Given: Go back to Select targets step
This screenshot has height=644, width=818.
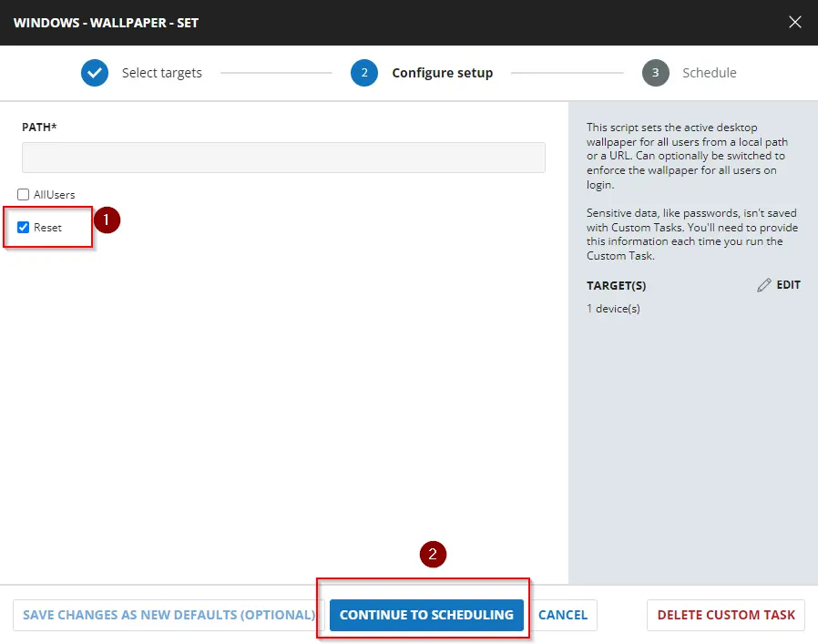Looking at the screenshot, I should point(162,73).
